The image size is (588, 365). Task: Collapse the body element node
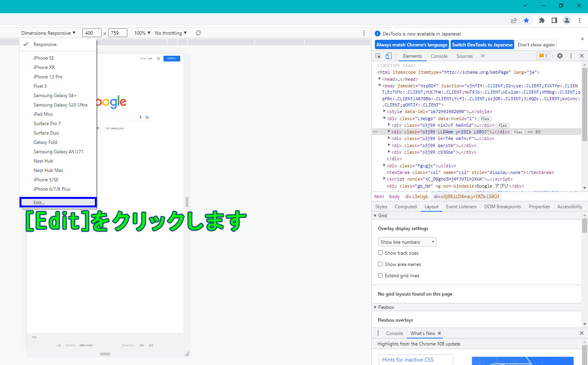(380, 85)
